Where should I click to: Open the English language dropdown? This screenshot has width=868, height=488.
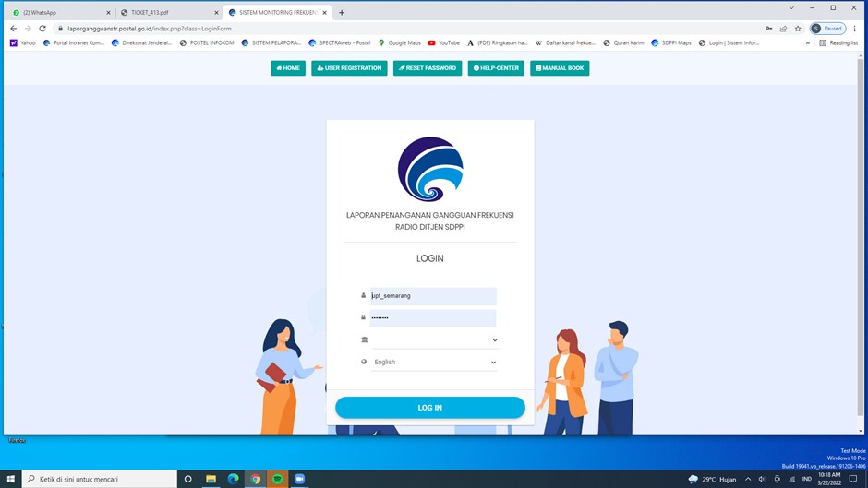tap(435, 363)
